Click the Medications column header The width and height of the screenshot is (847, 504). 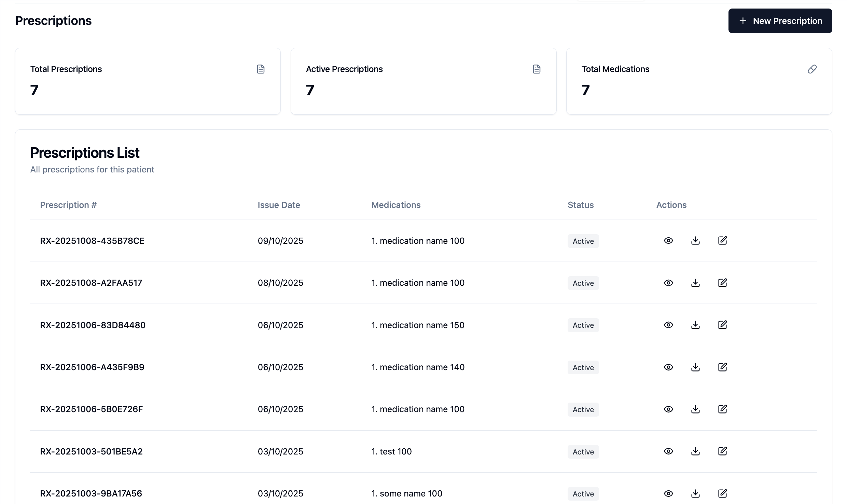[x=396, y=205]
